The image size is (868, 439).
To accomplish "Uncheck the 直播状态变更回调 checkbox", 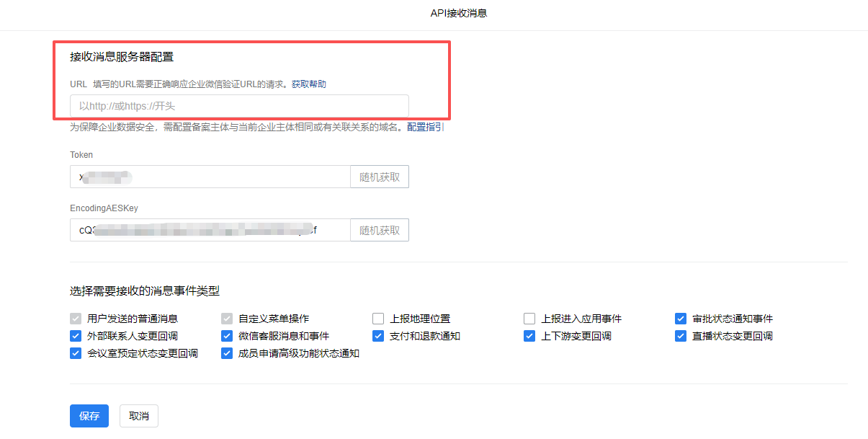I will tap(681, 336).
